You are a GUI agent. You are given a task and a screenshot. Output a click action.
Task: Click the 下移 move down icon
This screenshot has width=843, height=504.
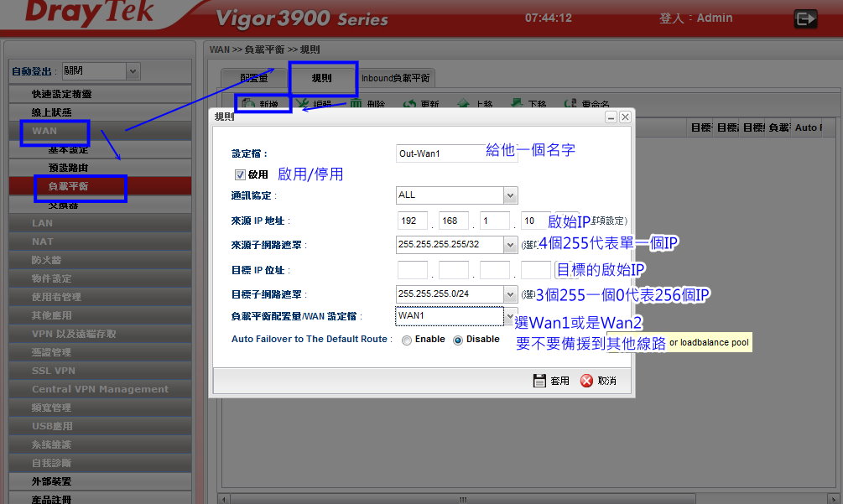click(517, 103)
